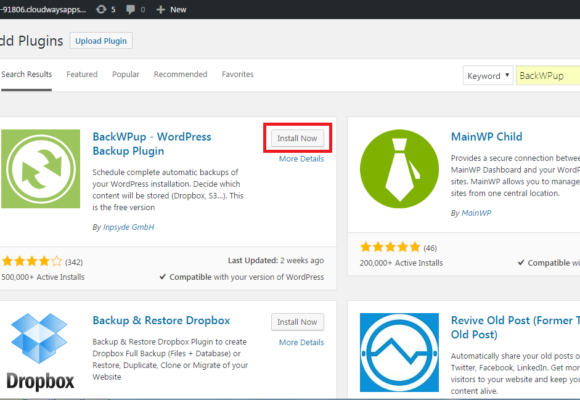The image size is (580, 400).
Task: Switch to Recommended tab
Action: coord(181,74)
